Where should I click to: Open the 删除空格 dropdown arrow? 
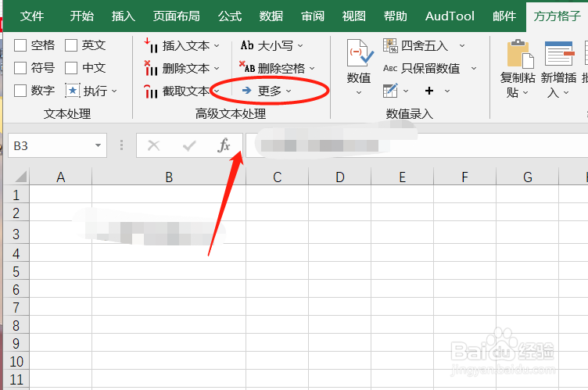[313, 69]
